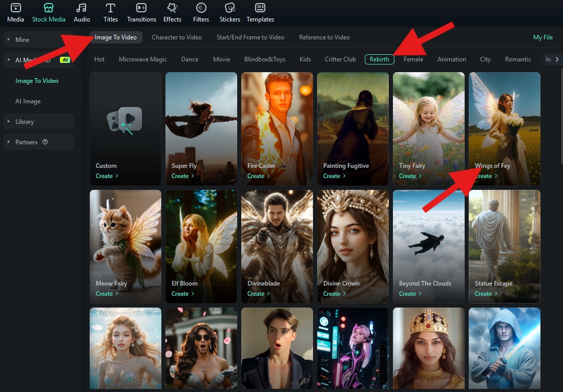Open the surprised man in suit thumbnail
563x392 pixels.
click(x=277, y=348)
